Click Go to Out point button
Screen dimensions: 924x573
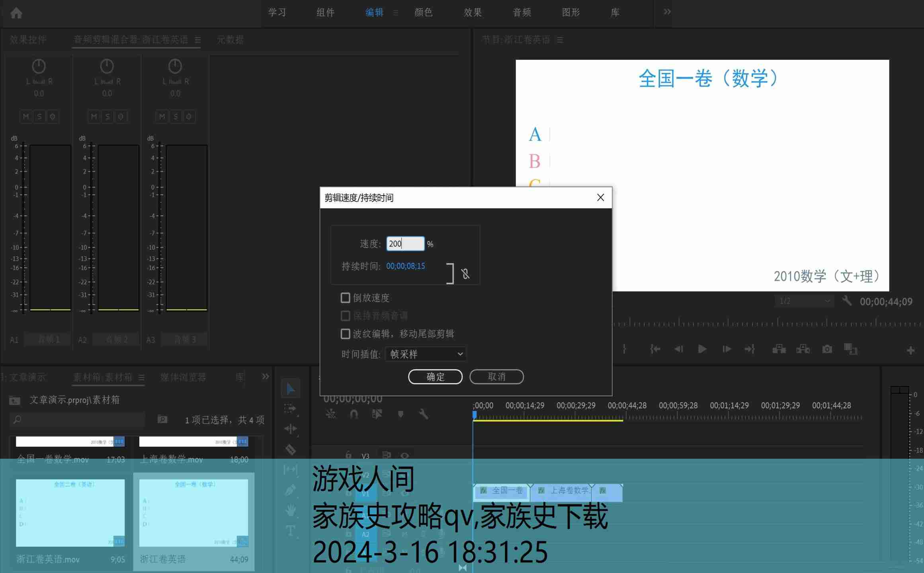tap(750, 349)
